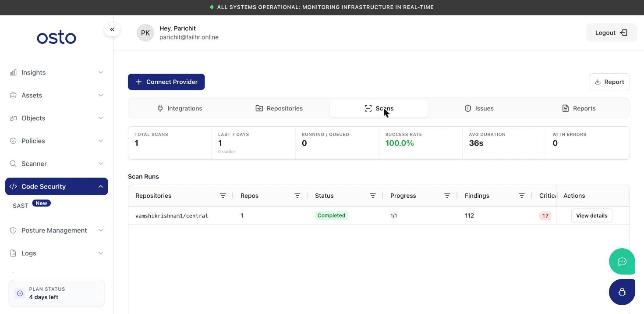Image resolution: width=644 pixels, height=314 pixels.
Task: Expand the Posture Management chevron
Action: [x=101, y=230]
